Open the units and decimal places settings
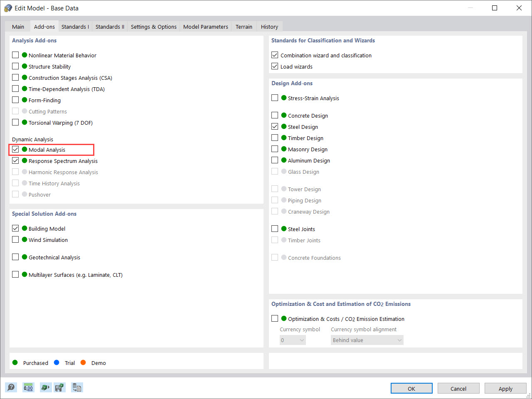The width and height of the screenshot is (532, 399). [x=28, y=387]
